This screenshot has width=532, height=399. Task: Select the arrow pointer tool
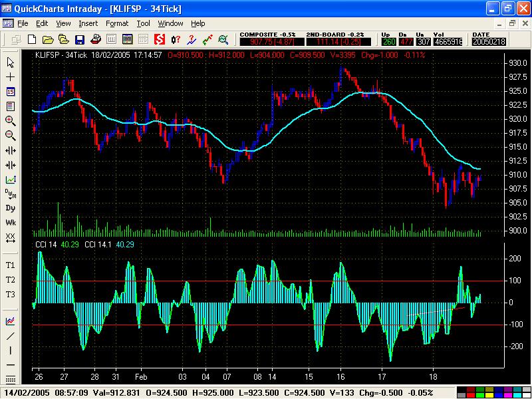click(x=11, y=62)
